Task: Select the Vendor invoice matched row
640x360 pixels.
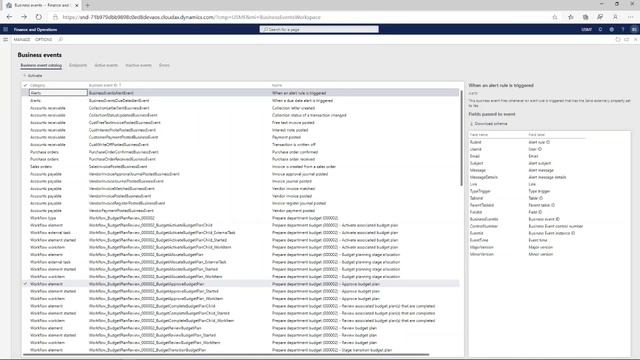Action: (241, 189)
